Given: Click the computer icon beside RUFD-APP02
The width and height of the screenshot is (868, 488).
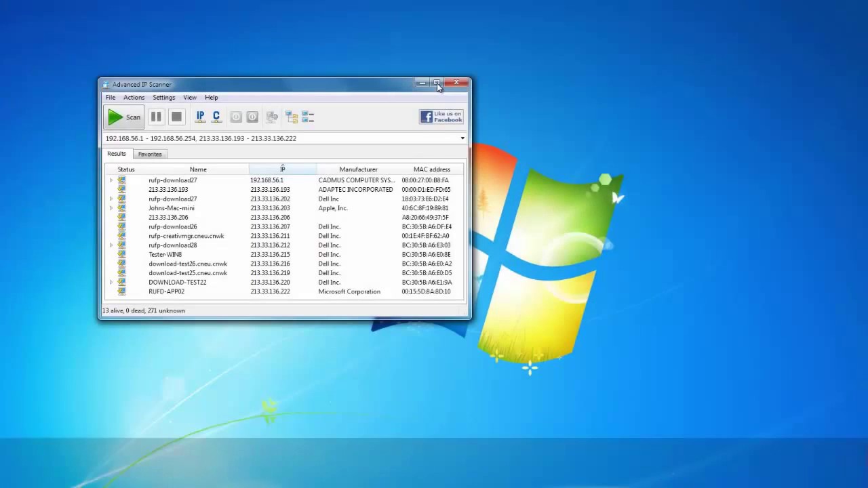Looking at the screenshot, I should coord(122,291).
